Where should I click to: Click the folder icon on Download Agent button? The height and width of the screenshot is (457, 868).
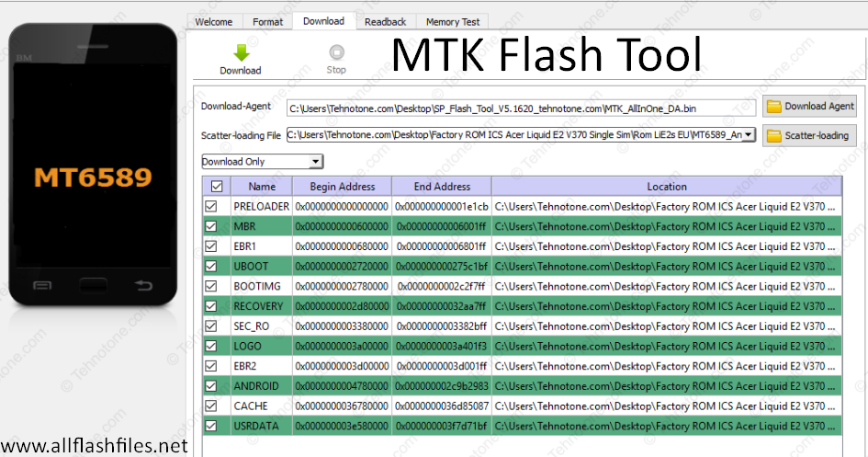pyautogui.click(x=774, y=107)
